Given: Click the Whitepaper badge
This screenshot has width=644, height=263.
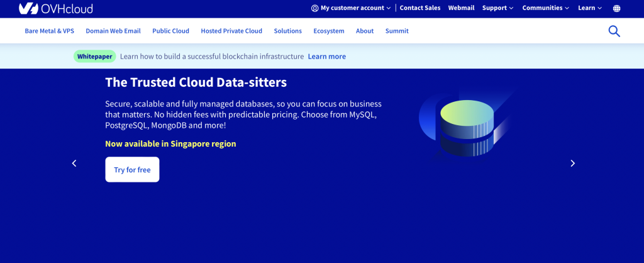Looking at the screenshot, I should pos(95,56).
